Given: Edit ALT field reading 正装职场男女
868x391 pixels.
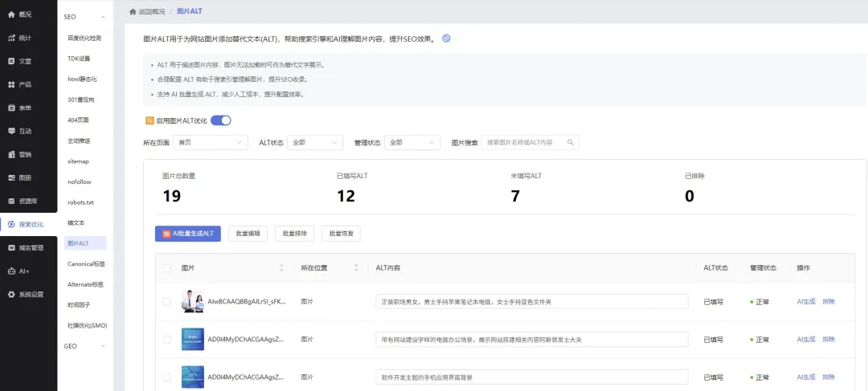Looking at the screenshot, I should tap(531, 302).
